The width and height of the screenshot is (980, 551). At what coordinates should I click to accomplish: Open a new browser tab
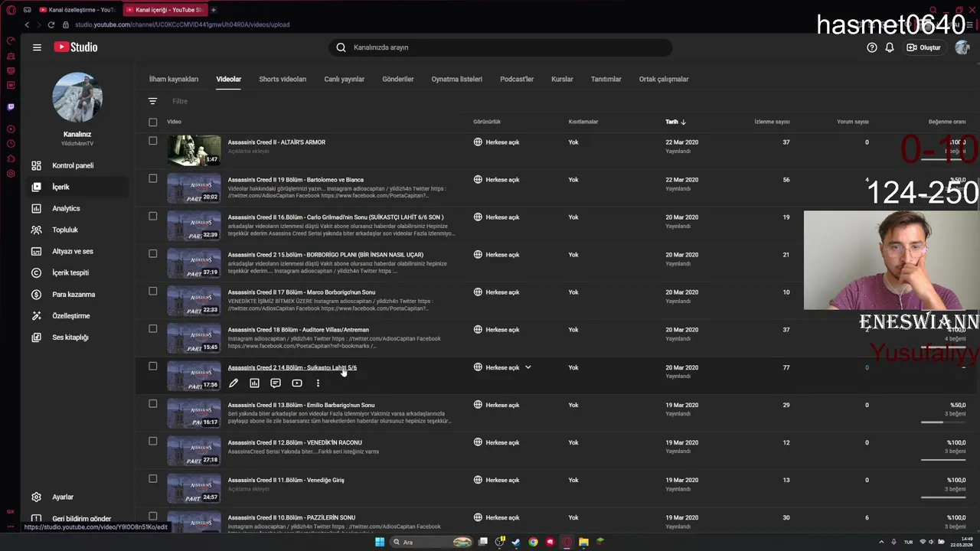214,10
